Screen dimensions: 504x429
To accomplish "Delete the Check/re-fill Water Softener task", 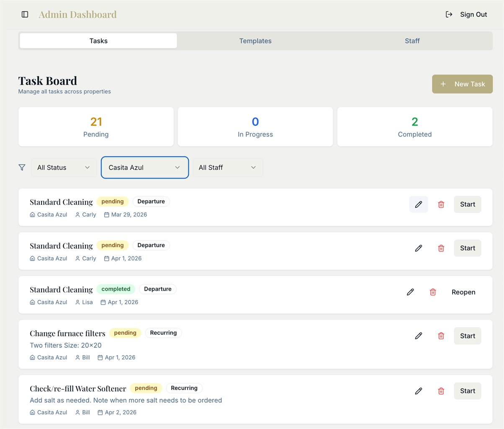I will click(x=441, y=391).
